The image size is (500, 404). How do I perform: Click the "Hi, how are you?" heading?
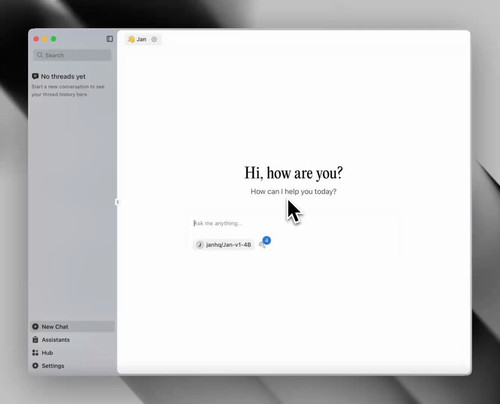point(293,173)
